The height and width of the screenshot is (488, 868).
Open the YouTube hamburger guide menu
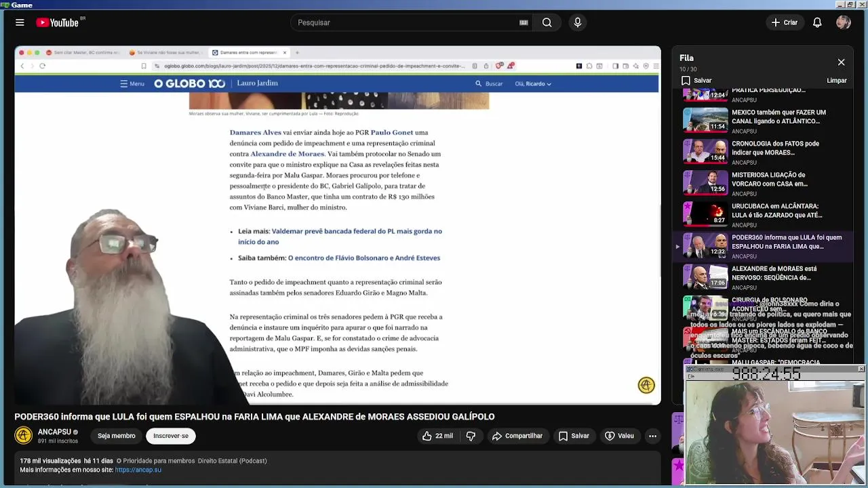pyautogui.click(x=20, y=22)
